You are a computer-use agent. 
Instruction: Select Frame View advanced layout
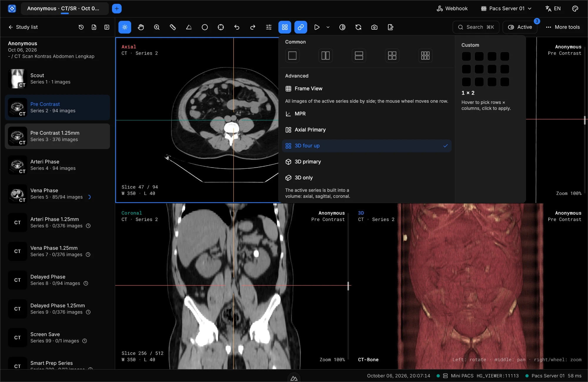click(x=367, y=89)
